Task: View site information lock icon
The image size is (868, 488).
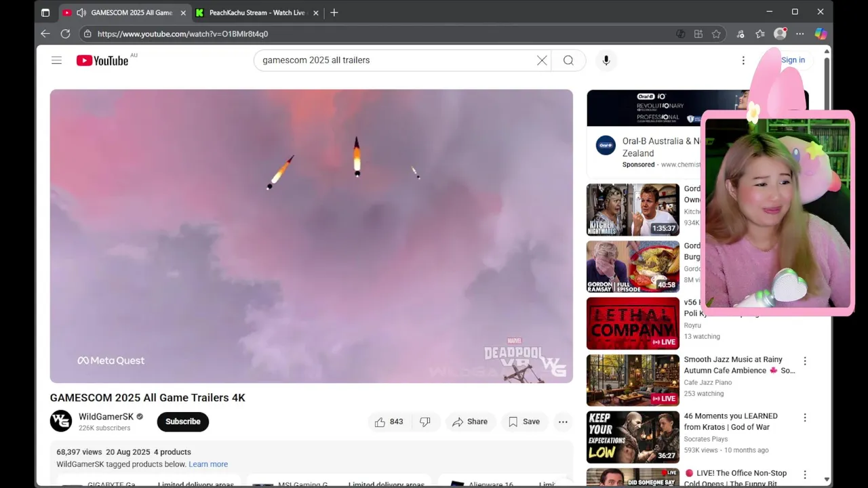Action: pos(87,34)
